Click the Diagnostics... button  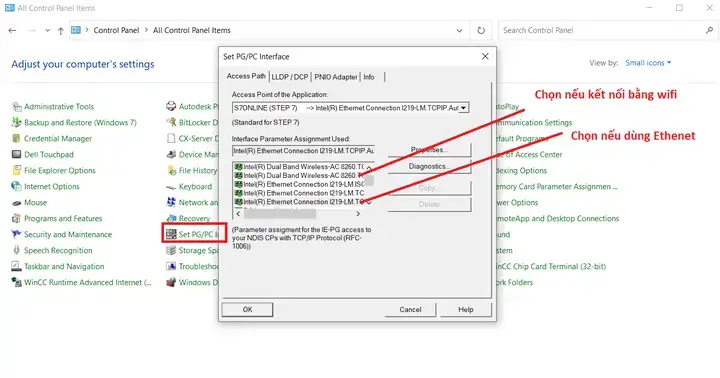coord(429,166)
